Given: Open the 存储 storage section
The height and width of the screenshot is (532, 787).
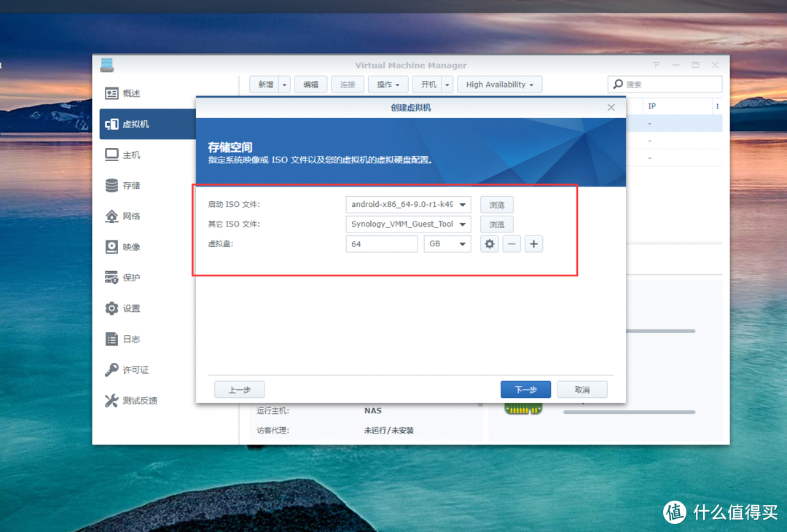Looking at the screenshot, I should [x=122, y=185].
